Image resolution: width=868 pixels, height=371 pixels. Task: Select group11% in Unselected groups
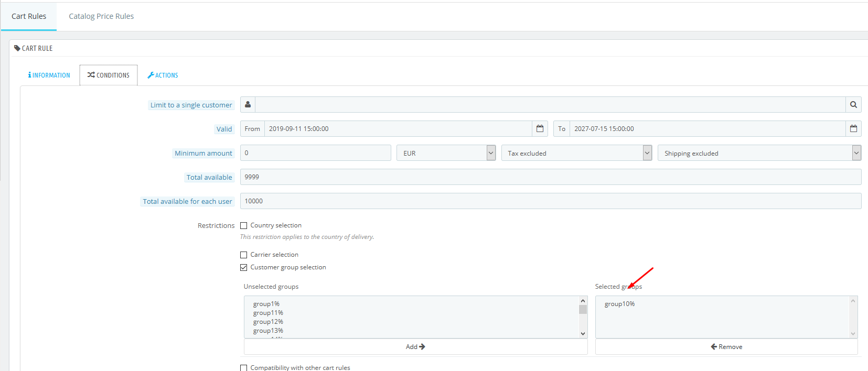[268, 313]
